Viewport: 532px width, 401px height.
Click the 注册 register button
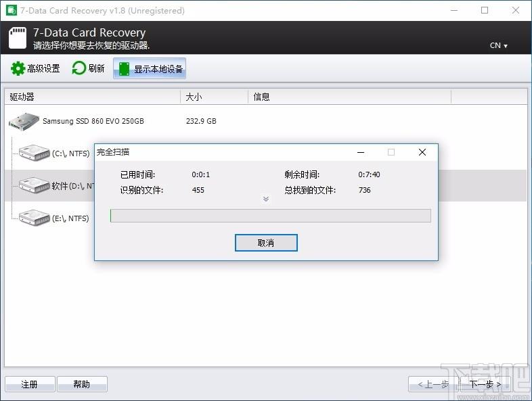click(x=30, y=384)
